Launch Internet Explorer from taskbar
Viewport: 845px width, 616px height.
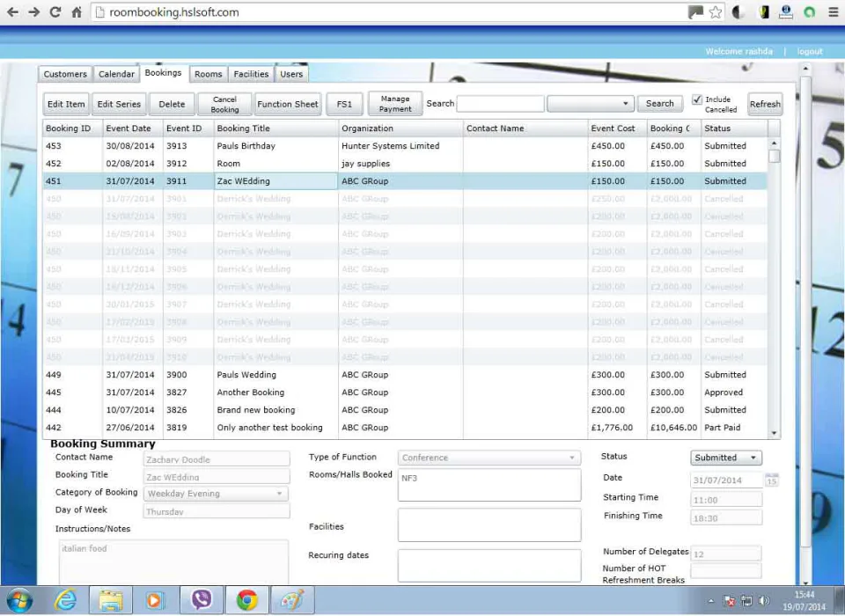pyautogui.click(x=65, y=600)
